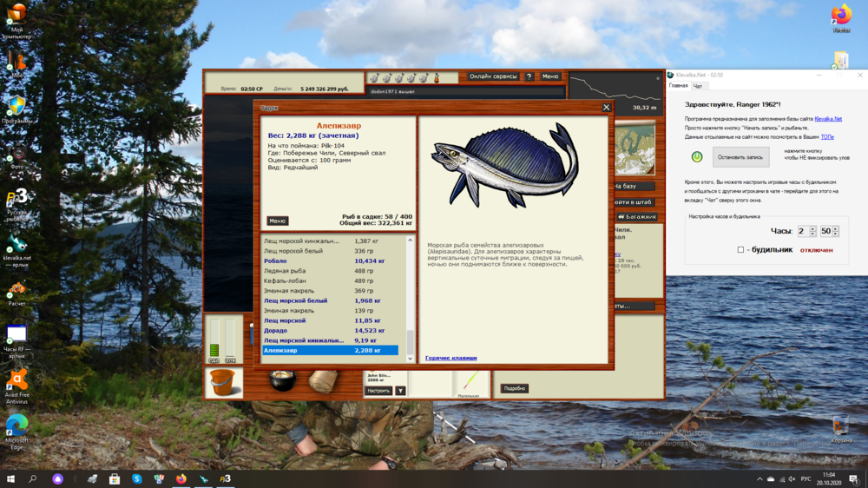This screenshot has height=488, width=868.
Task: Click the На базу button
Action: (x=635, y=186)
